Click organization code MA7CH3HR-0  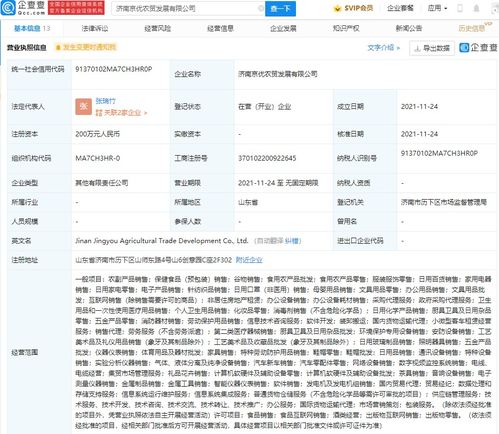[x=98, y=158]
